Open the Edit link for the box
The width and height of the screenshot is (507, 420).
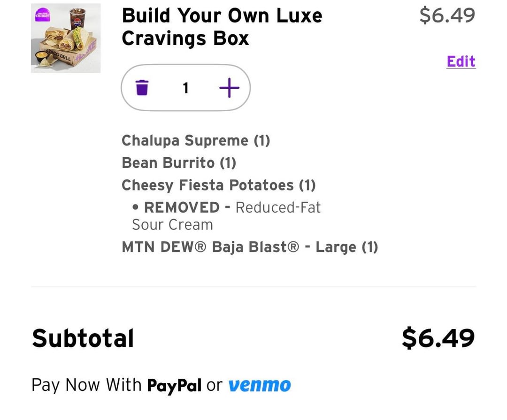461,61
